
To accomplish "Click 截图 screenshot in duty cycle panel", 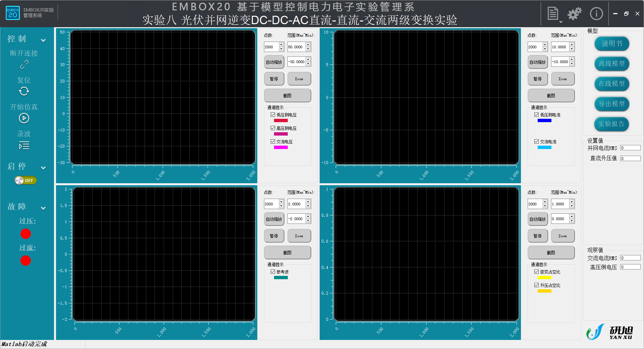I will (x=551, y=253).
